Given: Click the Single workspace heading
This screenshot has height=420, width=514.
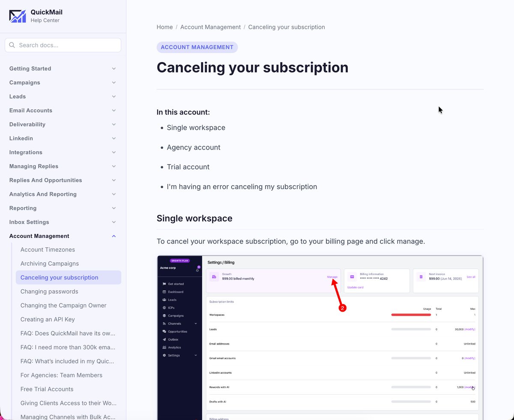Looking at the screenshot, I should (194, 219).
